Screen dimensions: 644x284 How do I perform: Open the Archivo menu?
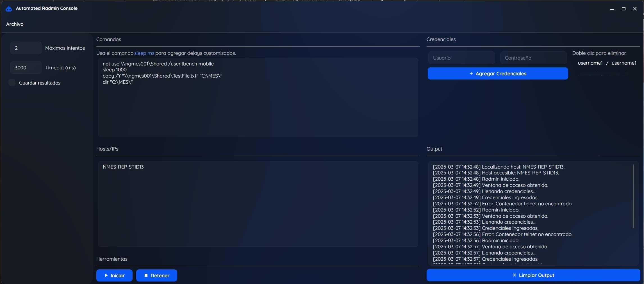[15, 24]
